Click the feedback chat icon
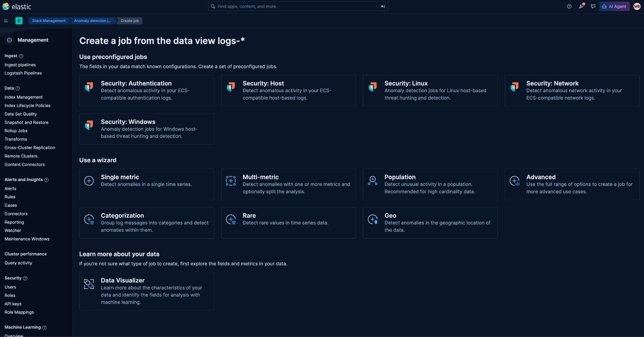 tap(593, 6)
